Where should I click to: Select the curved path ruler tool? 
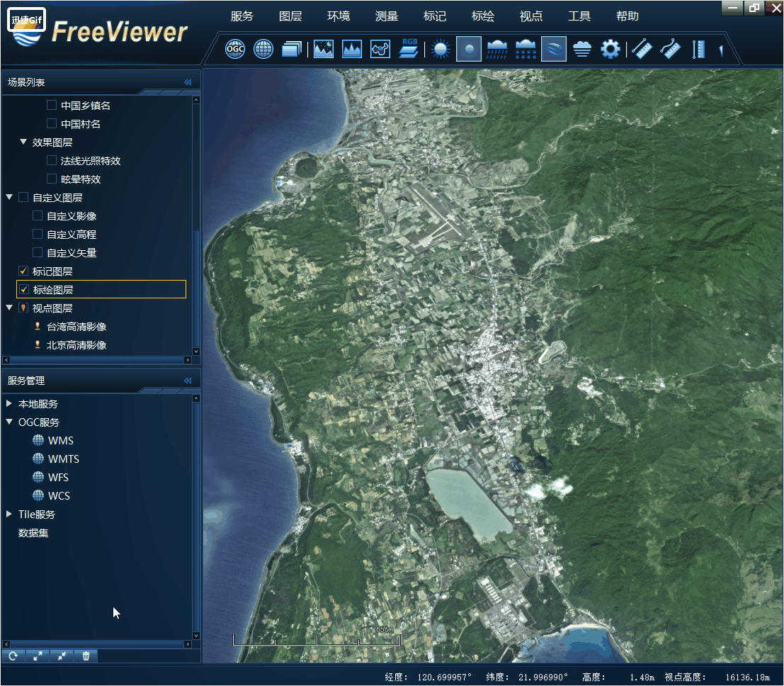coord(671,49)
